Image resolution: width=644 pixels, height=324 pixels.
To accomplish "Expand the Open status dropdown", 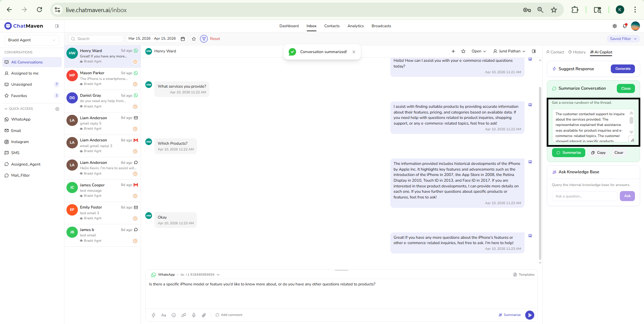I will coord(479,51).
